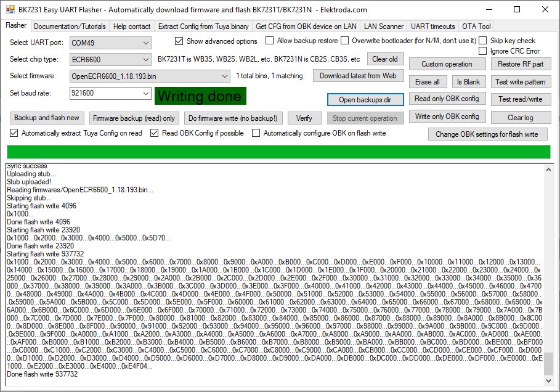Open Help contact tab
Viewport: 560px width, 392px height.
pos(132,27)
